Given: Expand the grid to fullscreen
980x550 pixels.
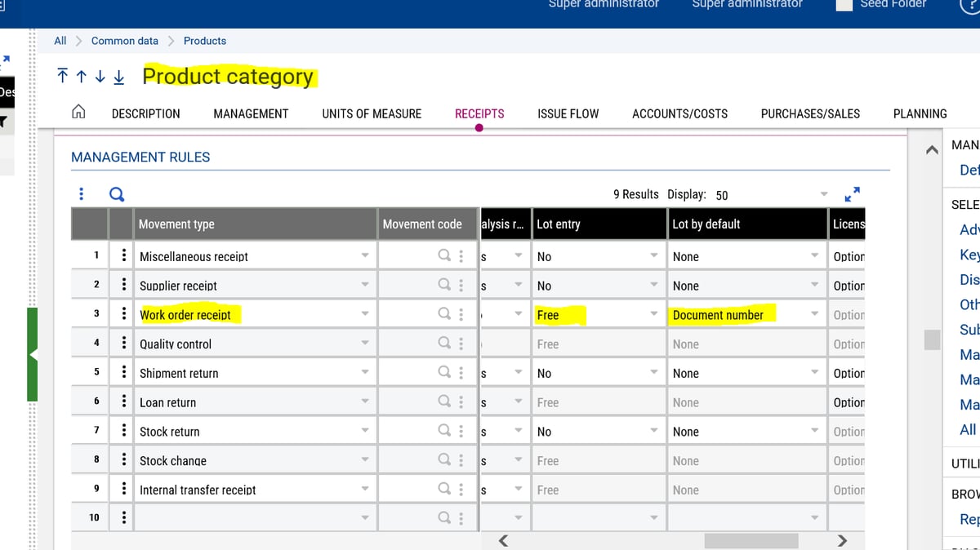Looking at the screenshot, I should (x=852, y=194).
